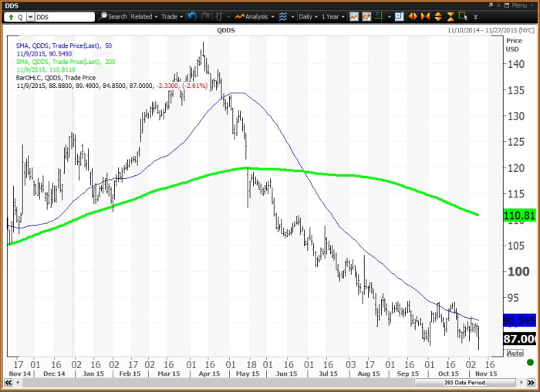Click the 90.545 blue price tag
Image resolution: width=540 pixels, height=392 pixels.
[x=519, y=321]
